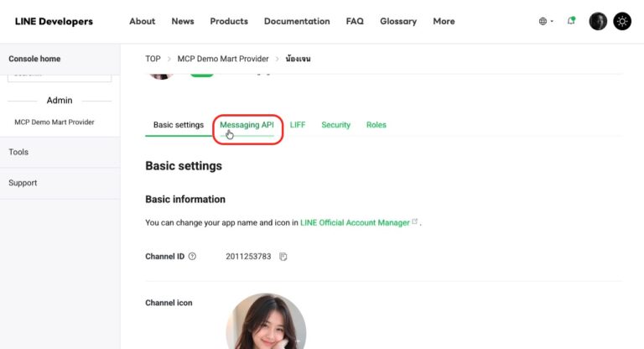Click the LINE Developers logo
The height and width of the screenshot is (349, 644).
pyautogui.click(x=54, y=21)
